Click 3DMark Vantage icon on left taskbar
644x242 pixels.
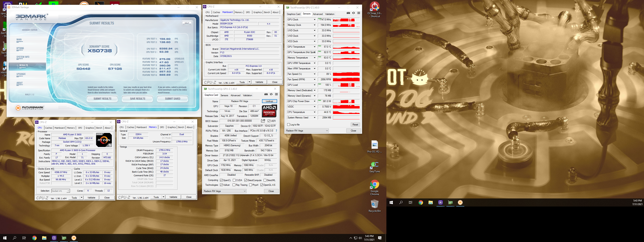coord(74,238)
